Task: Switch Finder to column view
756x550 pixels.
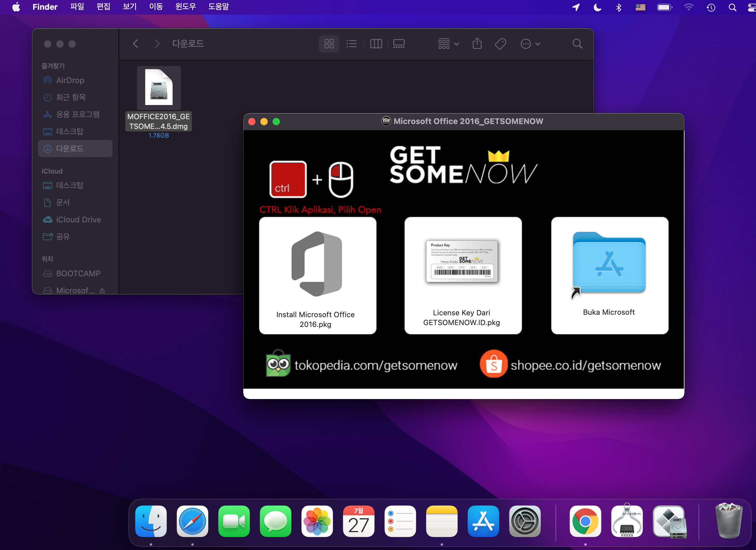Action: [376, 44]
